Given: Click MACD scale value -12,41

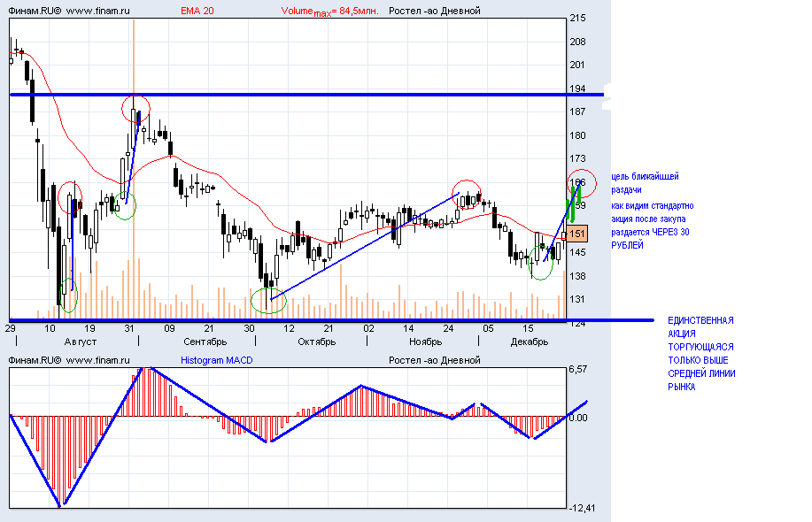Looking at the screenshot, I should coord(582,509).
